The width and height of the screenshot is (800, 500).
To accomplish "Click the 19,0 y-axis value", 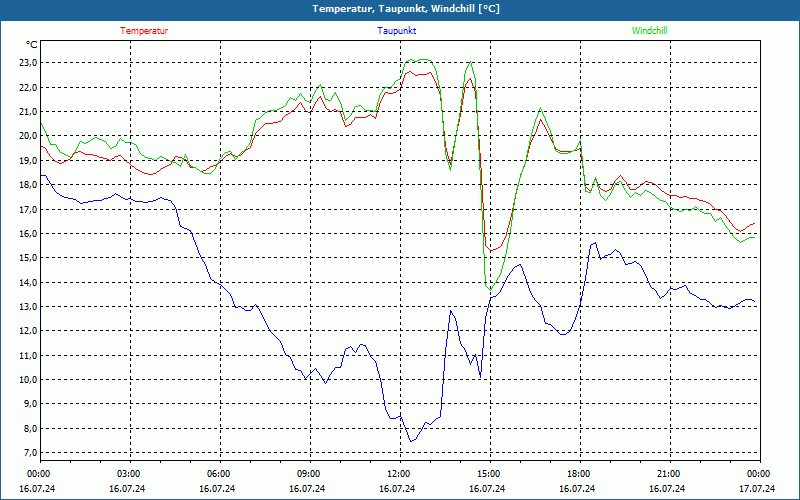I will 28,160.
